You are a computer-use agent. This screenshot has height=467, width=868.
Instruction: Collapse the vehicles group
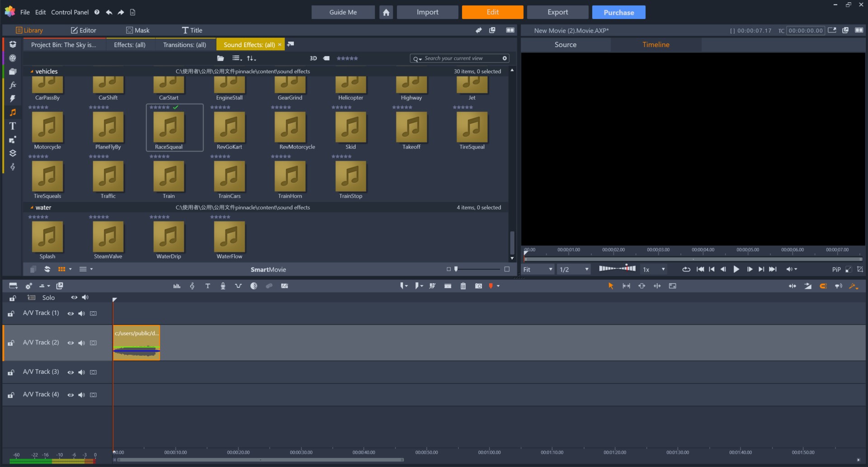coord(32,71)
